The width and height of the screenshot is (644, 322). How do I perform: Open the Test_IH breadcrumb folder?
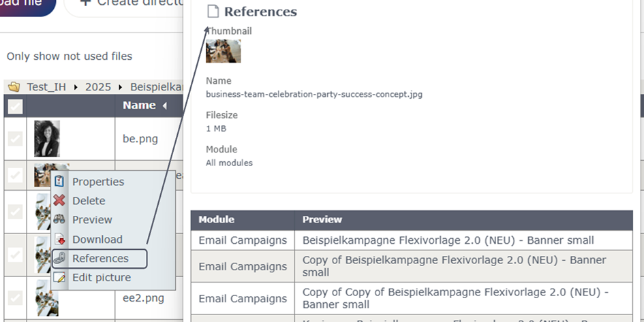[x=46, y=87]
